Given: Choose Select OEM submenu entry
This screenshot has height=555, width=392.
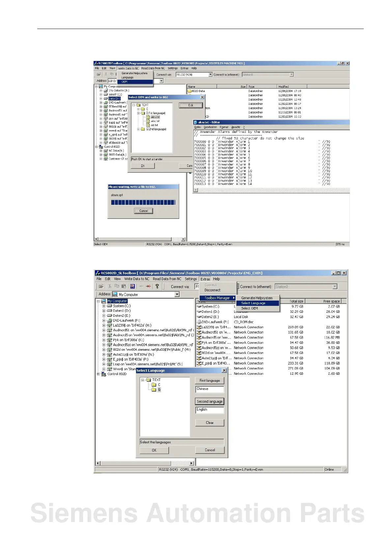Looking at the screenshot, I should click(249, 308).
